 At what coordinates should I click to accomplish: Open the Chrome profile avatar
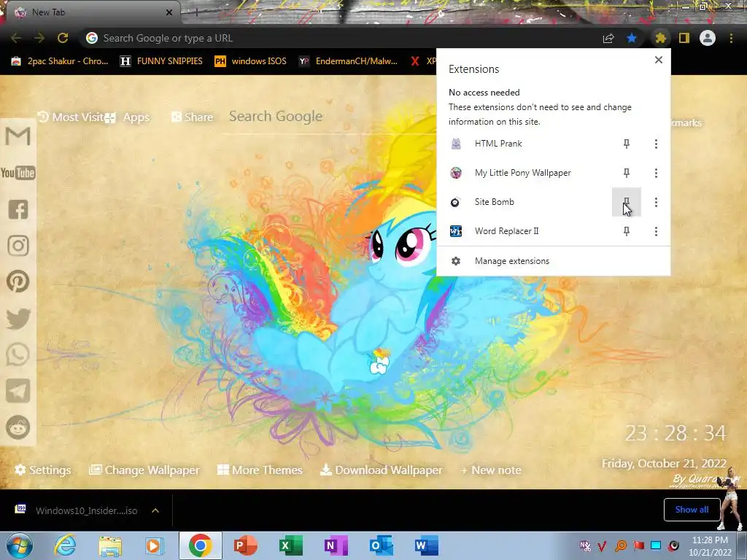tap(708, 38)
